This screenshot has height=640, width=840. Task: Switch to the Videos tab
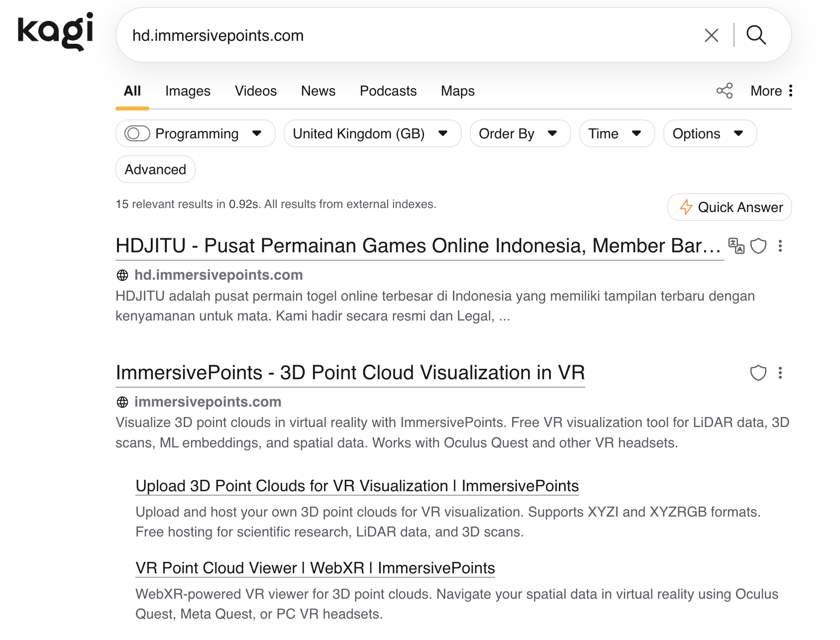coord(256,91)
